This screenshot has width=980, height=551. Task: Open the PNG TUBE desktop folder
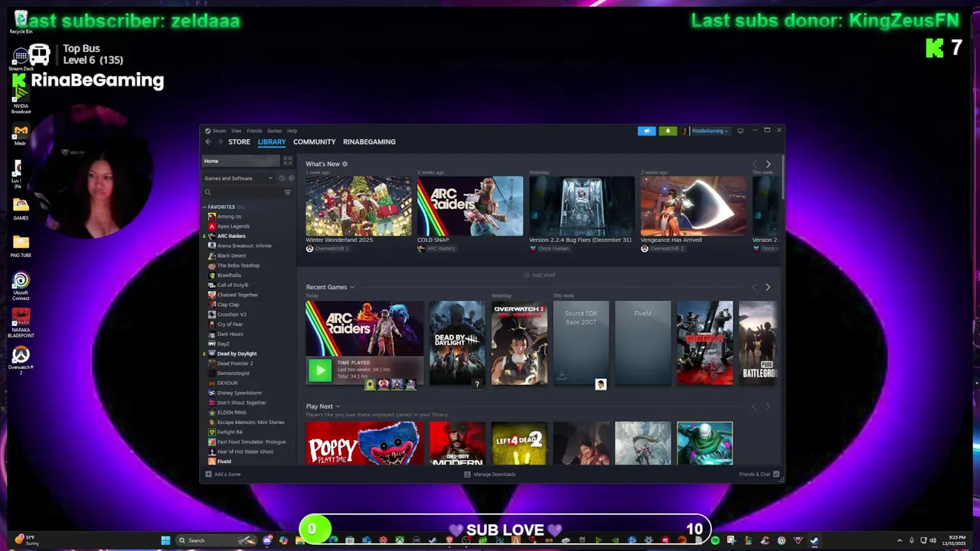[21, 246]
